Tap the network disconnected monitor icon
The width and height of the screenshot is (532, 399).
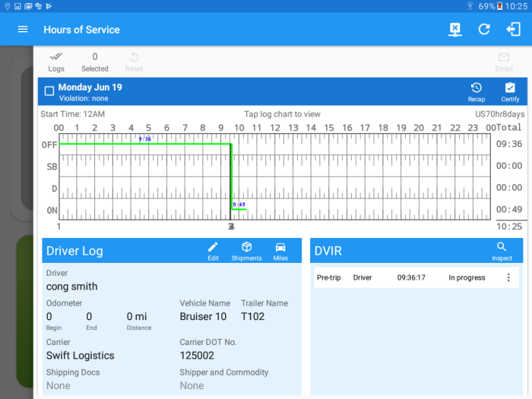tap(455, 30)
